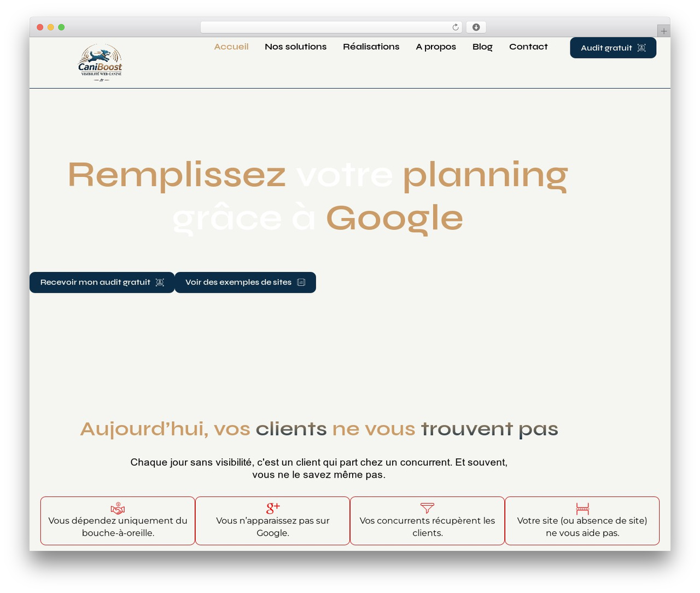Minimize window with yellow button
The image size is (700, 593).
50,27
